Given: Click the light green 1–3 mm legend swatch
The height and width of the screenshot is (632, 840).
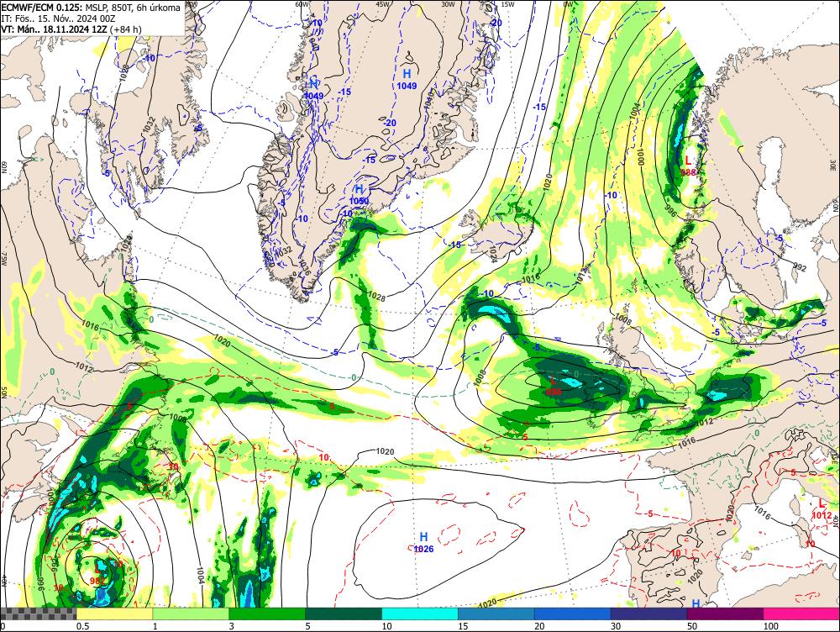Looking at the screenshot, I should 191,614.
